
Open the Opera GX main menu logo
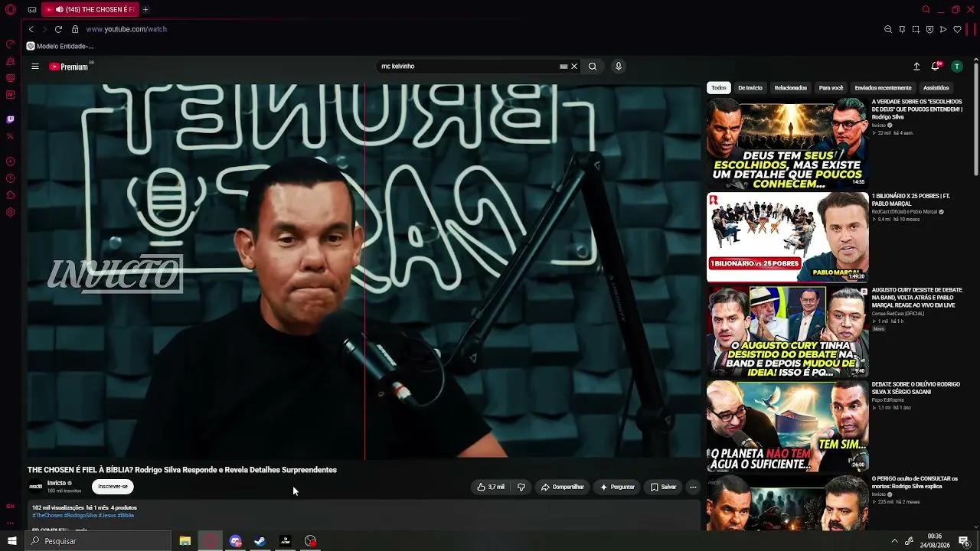11,10
